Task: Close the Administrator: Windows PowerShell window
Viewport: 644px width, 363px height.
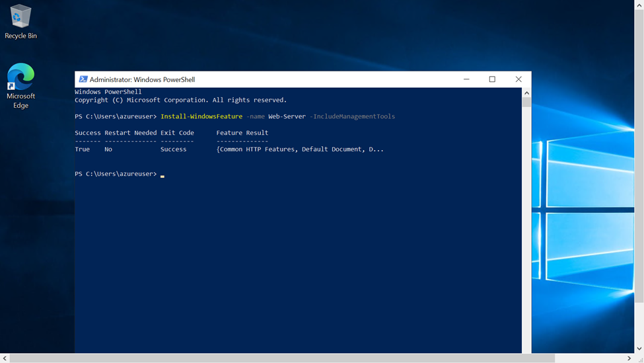Action: point(519,79)
